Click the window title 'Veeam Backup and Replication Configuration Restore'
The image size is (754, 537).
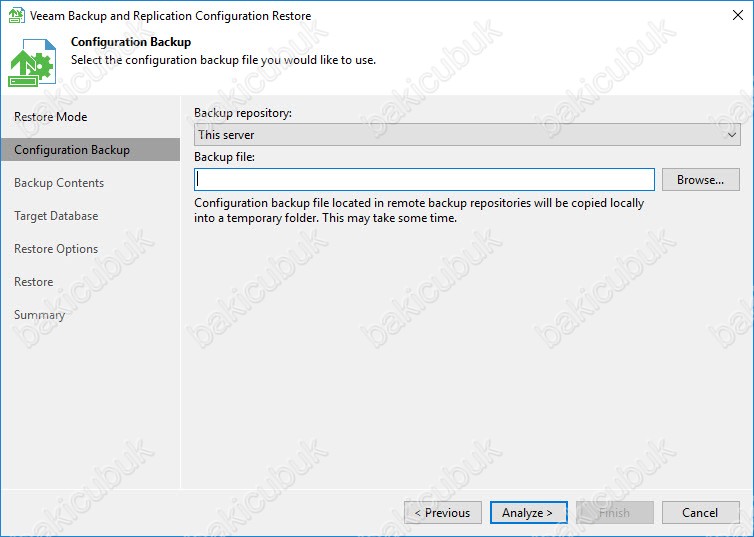tap(170, 16)
